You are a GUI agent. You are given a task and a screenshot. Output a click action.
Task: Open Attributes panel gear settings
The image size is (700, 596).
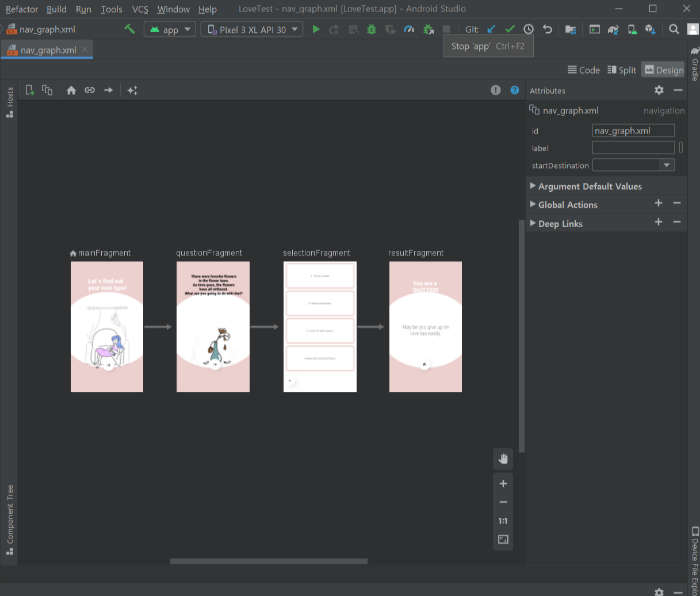point(659,90)
